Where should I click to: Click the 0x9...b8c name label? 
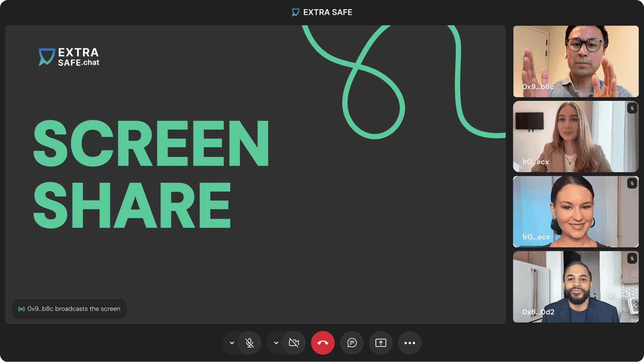(538, 87)
